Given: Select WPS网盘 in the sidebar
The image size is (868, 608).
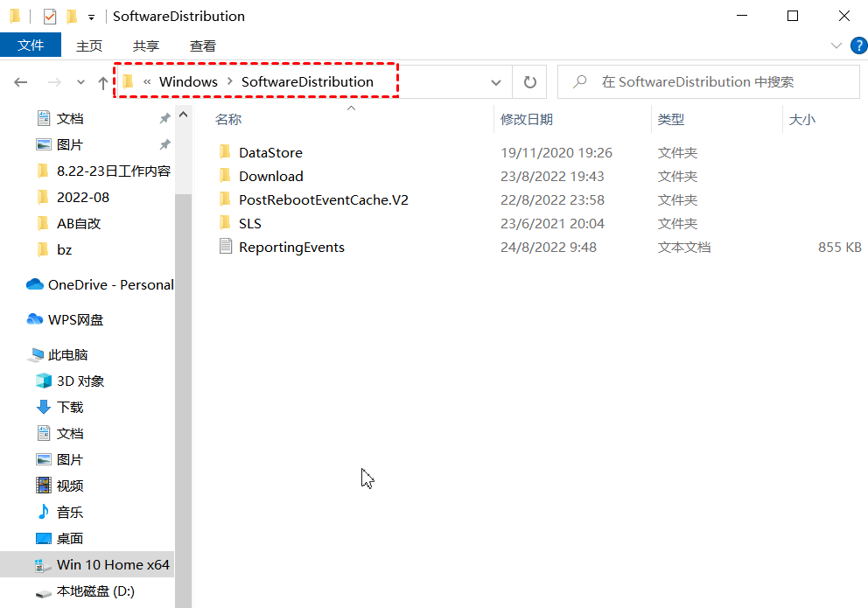Looking at the screenshot, I should 76,320.
